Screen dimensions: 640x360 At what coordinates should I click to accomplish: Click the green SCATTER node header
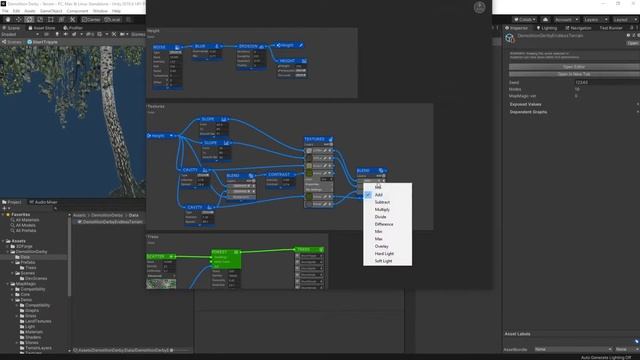[x=161, y=257]
